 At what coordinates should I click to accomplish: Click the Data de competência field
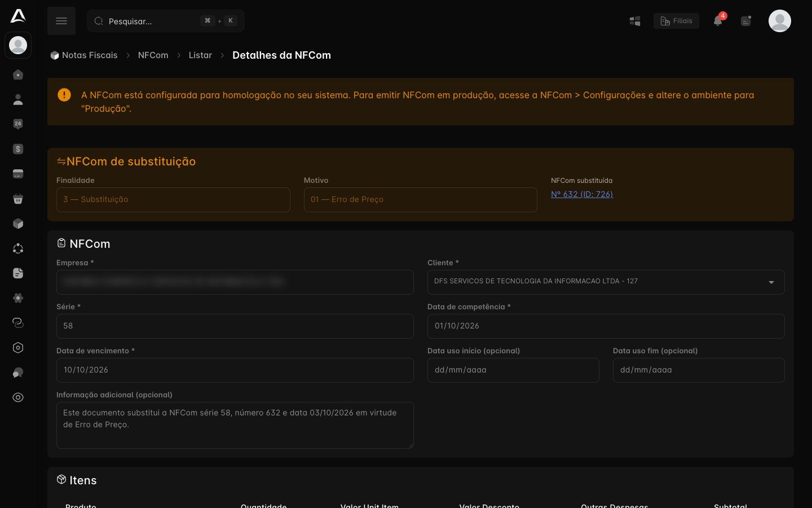606,326
